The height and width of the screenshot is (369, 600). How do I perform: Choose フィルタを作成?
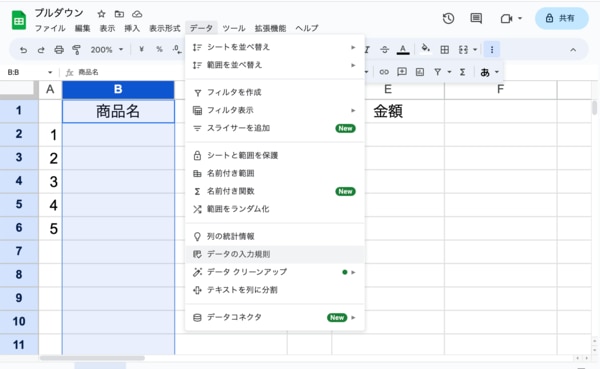[274, 92]
